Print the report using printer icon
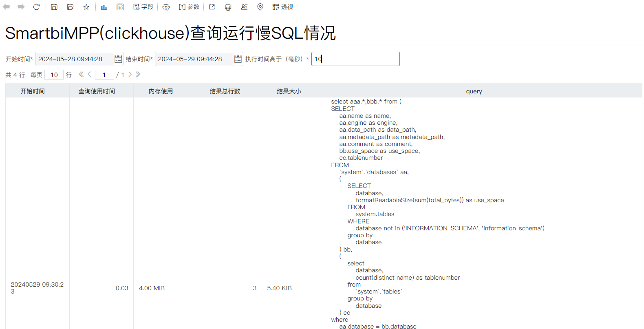Image resolution: width=644 pixels, height=329 pixels. 228,7
